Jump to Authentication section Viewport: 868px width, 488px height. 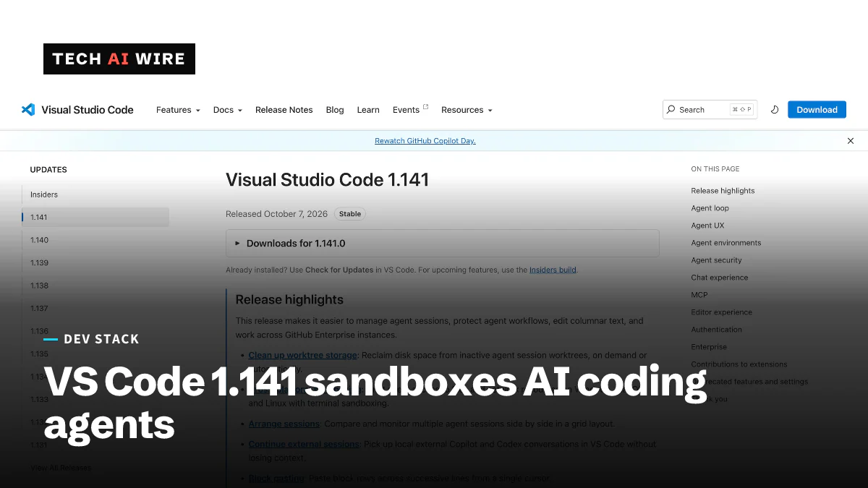[716, 330]
